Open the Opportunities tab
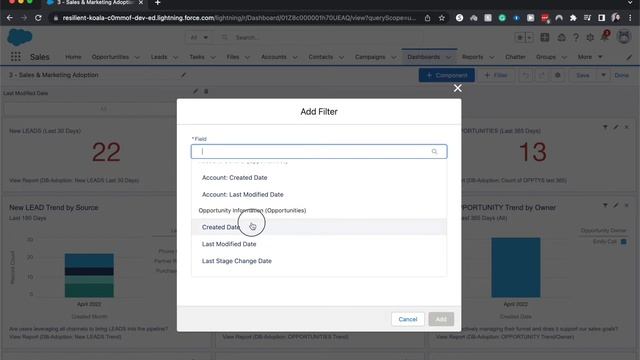Viewport: 640px width, 360px height. (110, 57)
